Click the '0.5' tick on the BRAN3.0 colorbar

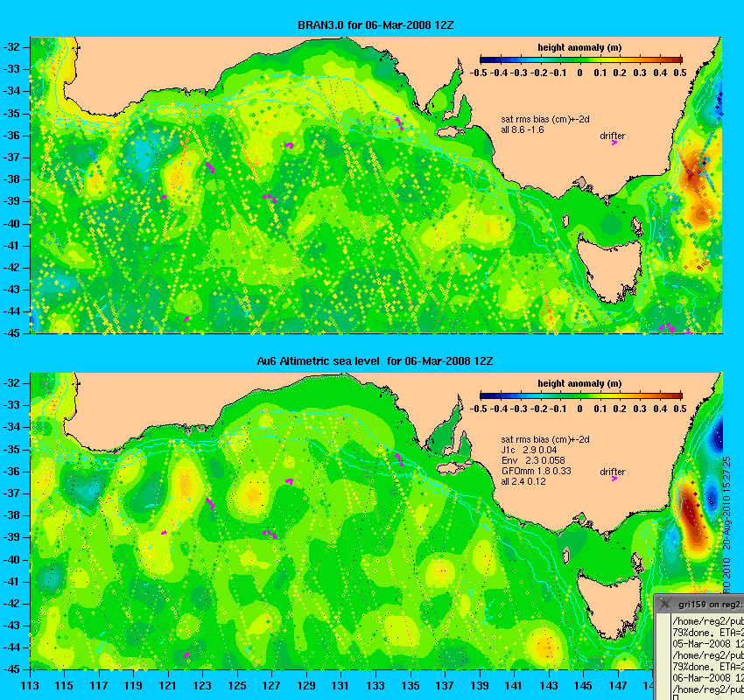pos(680,73)
